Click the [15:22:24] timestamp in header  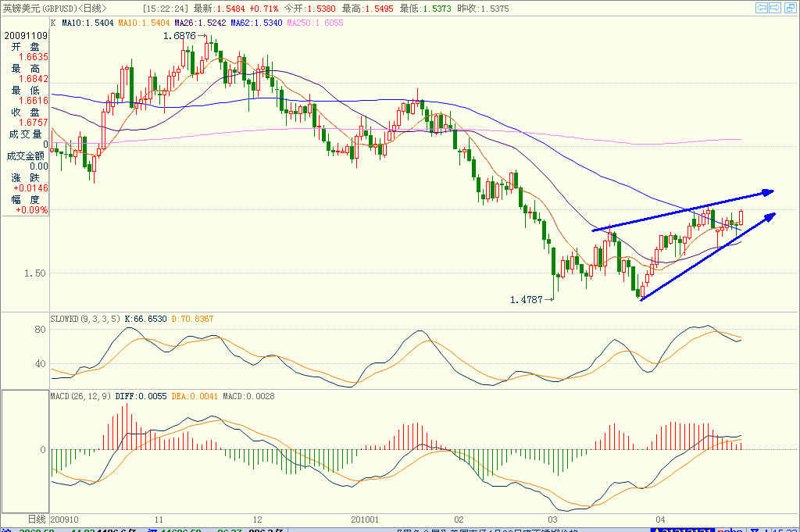point(166,8)
